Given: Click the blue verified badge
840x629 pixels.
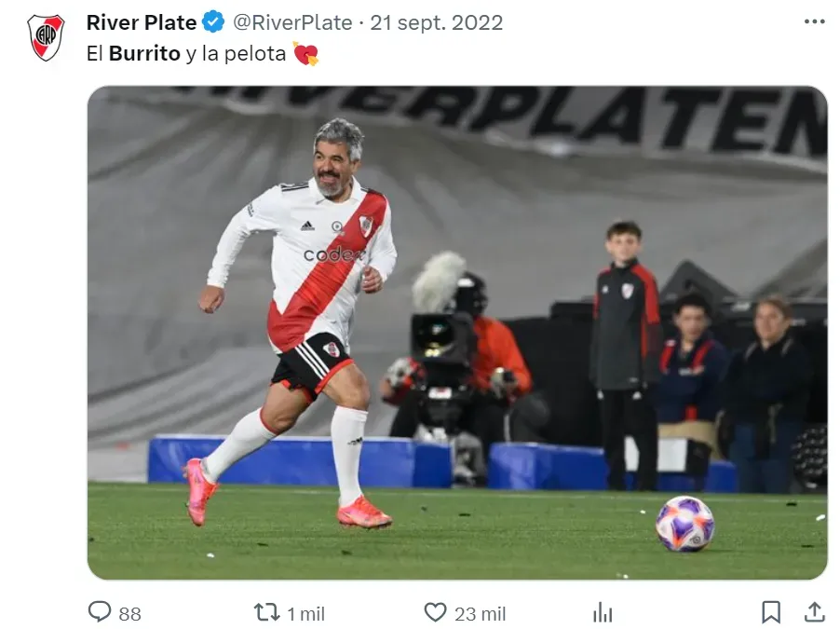Looking at the screenshot, I should click(213, 22).
